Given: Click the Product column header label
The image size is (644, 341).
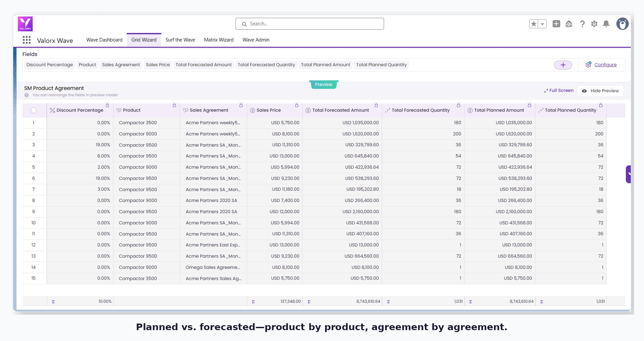Looking at the screenshot, I should click(132, 110).
